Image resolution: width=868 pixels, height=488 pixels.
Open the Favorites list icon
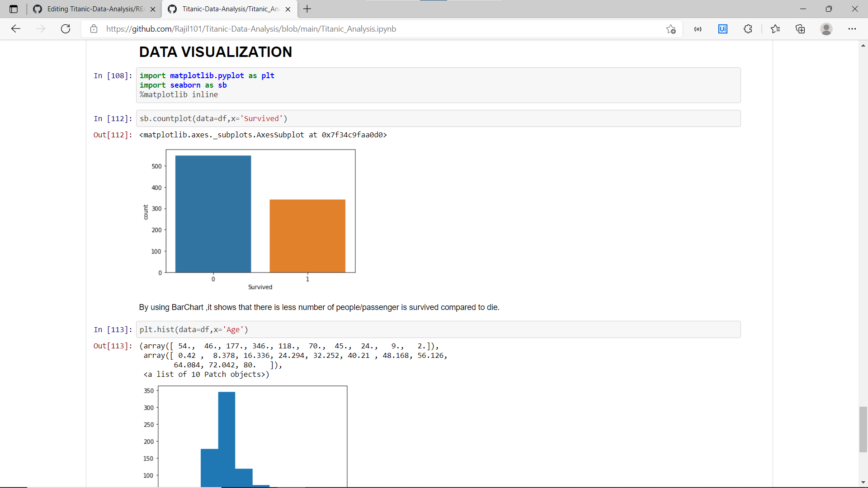tap(775, 29)
